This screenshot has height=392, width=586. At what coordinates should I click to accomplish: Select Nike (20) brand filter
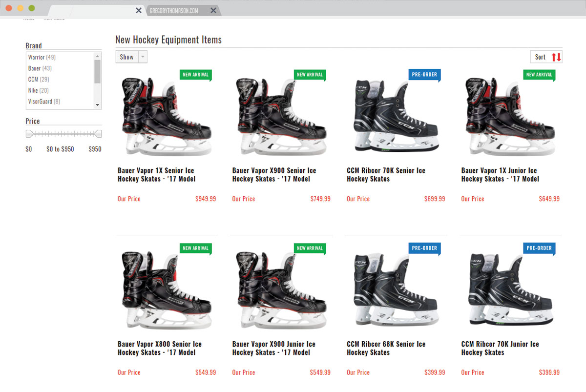(39, 90)
